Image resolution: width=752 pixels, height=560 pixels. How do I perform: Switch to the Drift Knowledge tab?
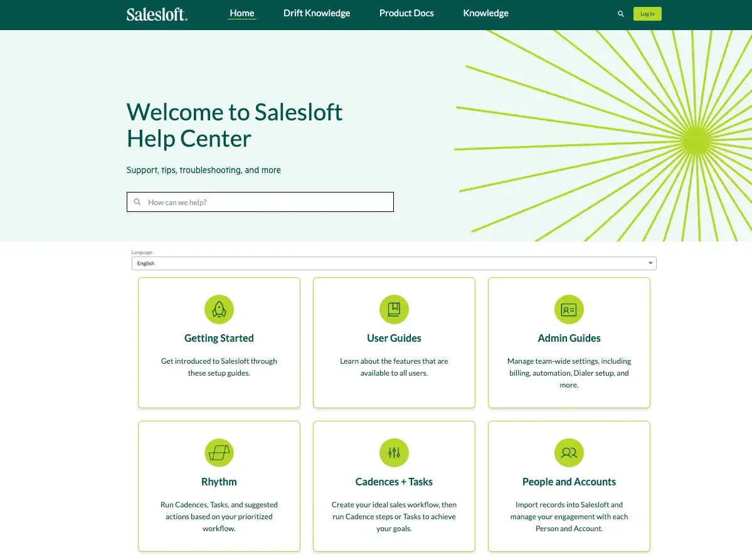click(317, 13)
